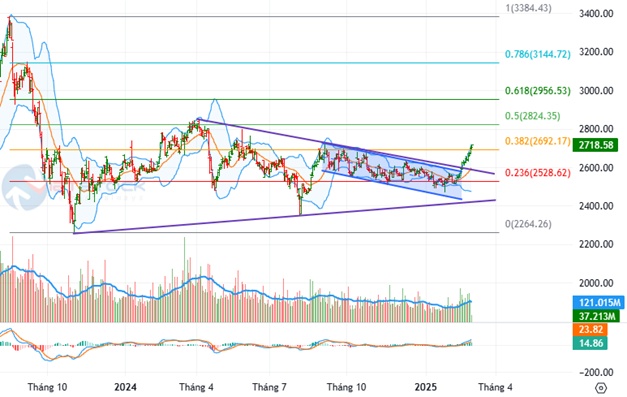This screenshot has width=627, height=397.
Task: Click the current price label 2718.58
Action: [x=595, y=145]
